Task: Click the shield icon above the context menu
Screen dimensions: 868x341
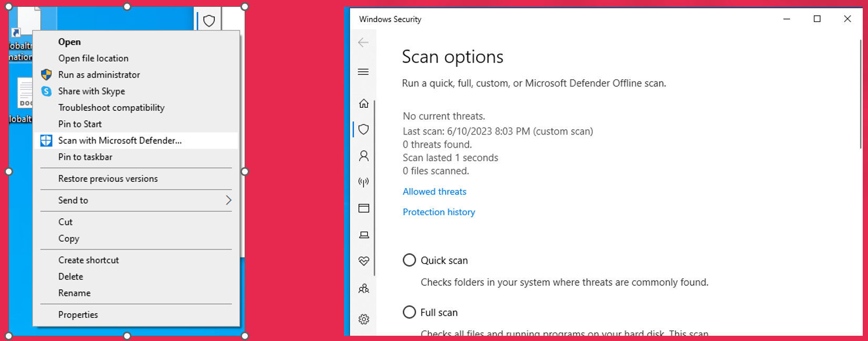Action: pos(209,20)
